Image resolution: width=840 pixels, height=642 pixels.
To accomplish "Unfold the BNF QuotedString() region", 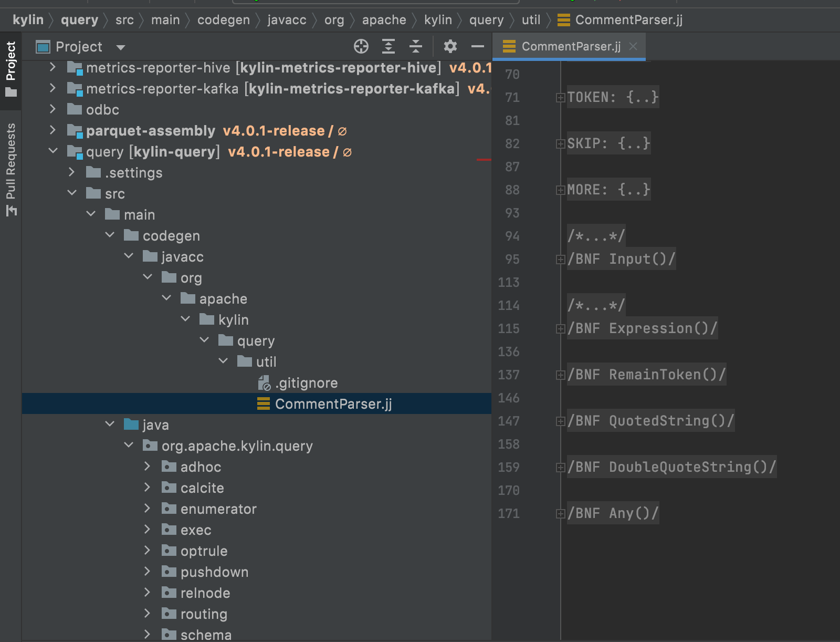I will coord(560,421).
